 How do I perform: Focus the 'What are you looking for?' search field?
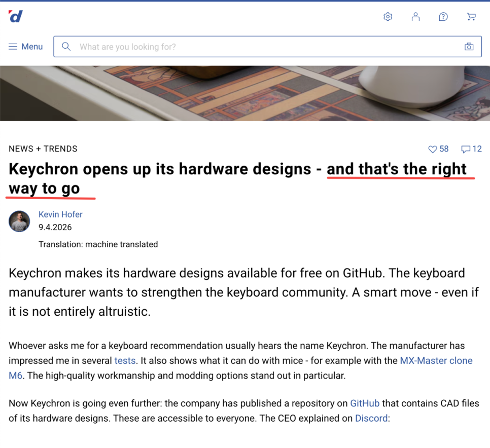click(267, 47)
